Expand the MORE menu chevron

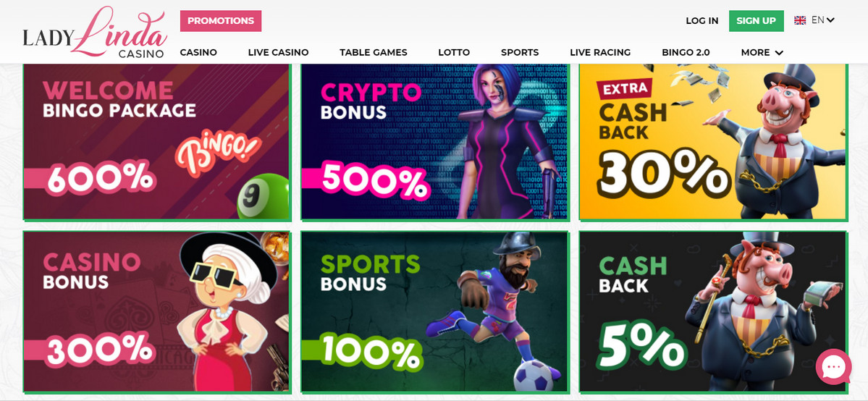pyautogui.click(x=780, y=53)
